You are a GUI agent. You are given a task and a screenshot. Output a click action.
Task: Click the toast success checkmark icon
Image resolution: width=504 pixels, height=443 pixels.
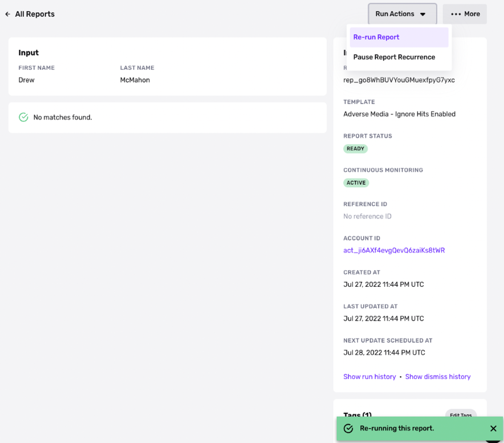point(348,428)
